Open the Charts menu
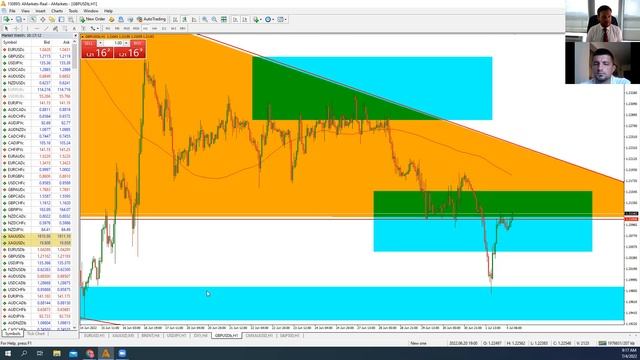Image resolution: width=640 pixels, height=360 pixels. point(57,11)
